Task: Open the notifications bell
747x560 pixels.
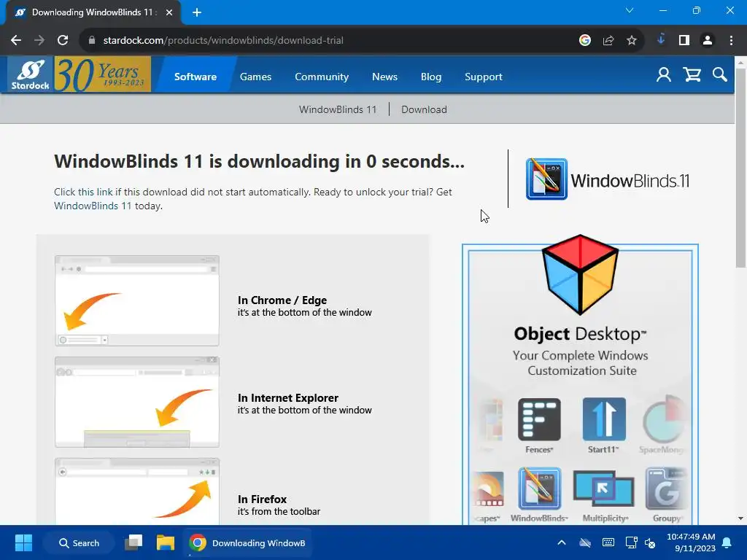Action: tap(727, 542)
